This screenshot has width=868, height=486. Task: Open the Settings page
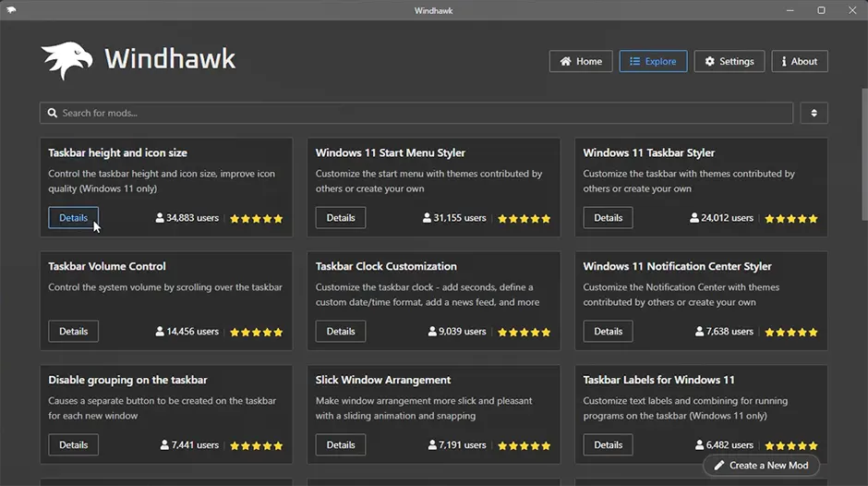coord(729,61)
